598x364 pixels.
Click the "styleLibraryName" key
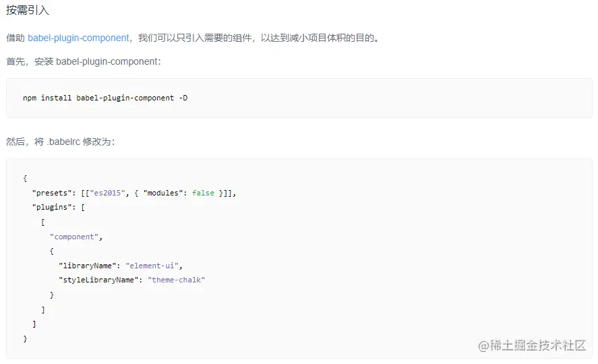[x=98, y=280]
